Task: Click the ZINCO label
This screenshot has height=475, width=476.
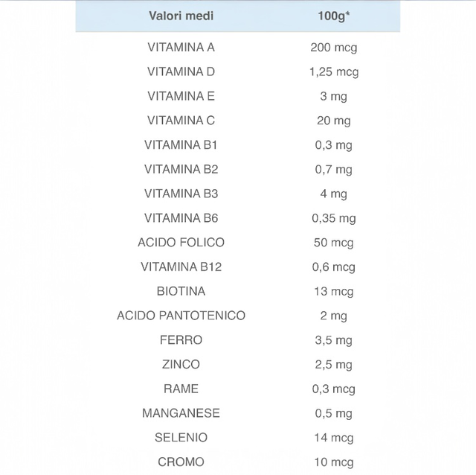Action: pyautogui.click(x=181, y=364)
